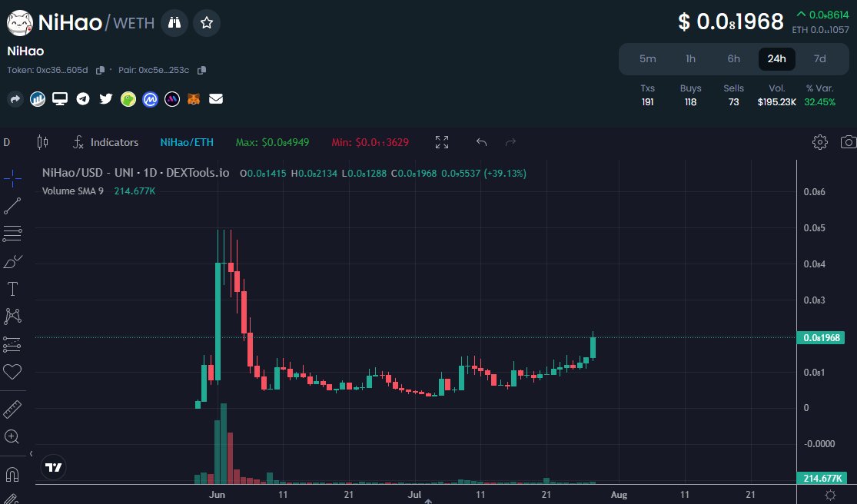Click the $195.23K volume value
The image size is (857, 504).
(776, 102)
